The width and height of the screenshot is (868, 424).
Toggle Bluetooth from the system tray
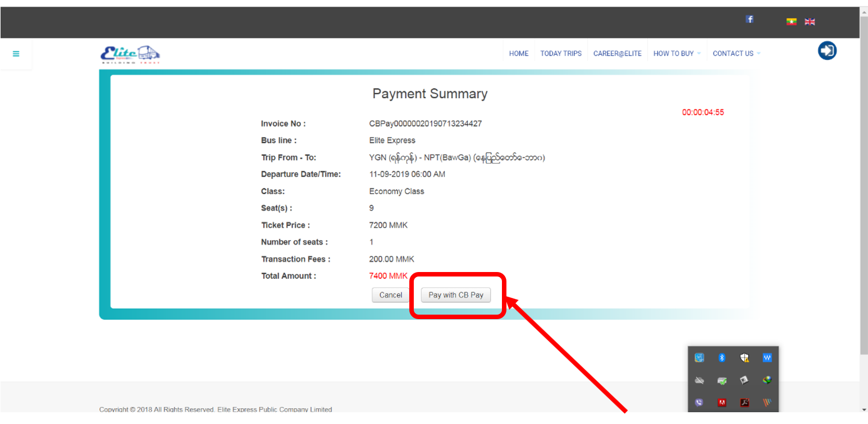[722, 357]
